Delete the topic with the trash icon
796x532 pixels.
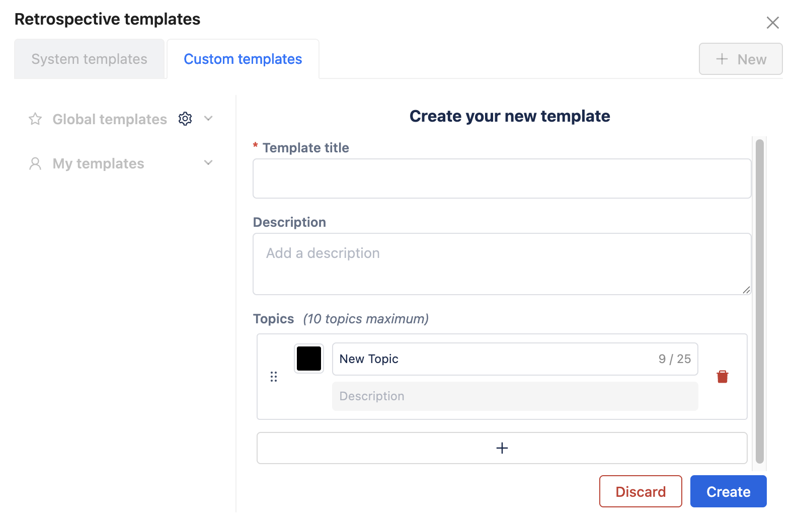722,377
